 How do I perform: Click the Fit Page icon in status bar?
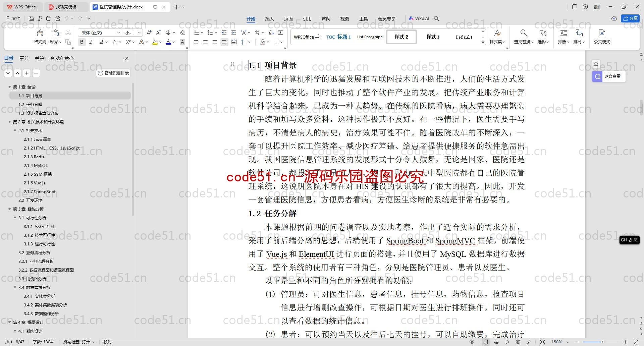(x=542, y=342)
